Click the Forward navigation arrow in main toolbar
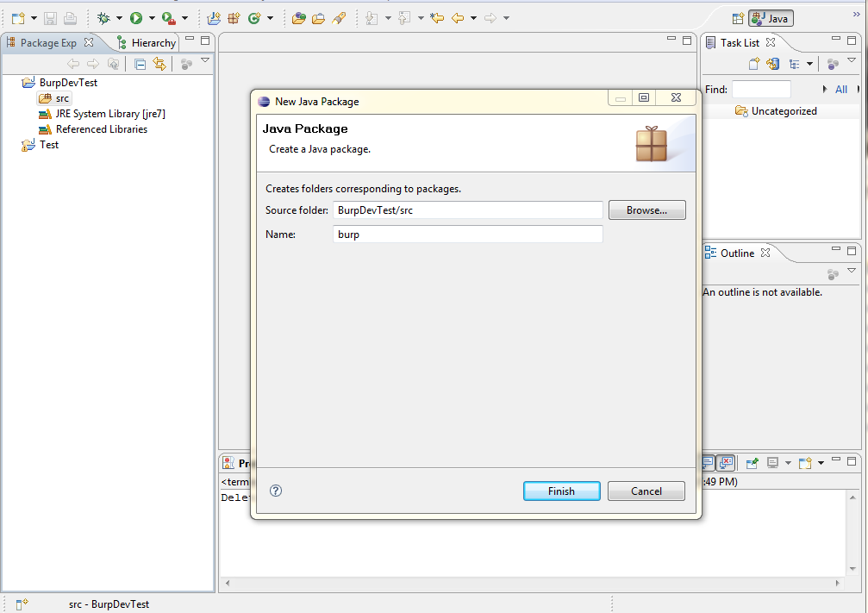The height and width of the screenshot is (613, 868). pyautogui.click(x=490, y=18)
